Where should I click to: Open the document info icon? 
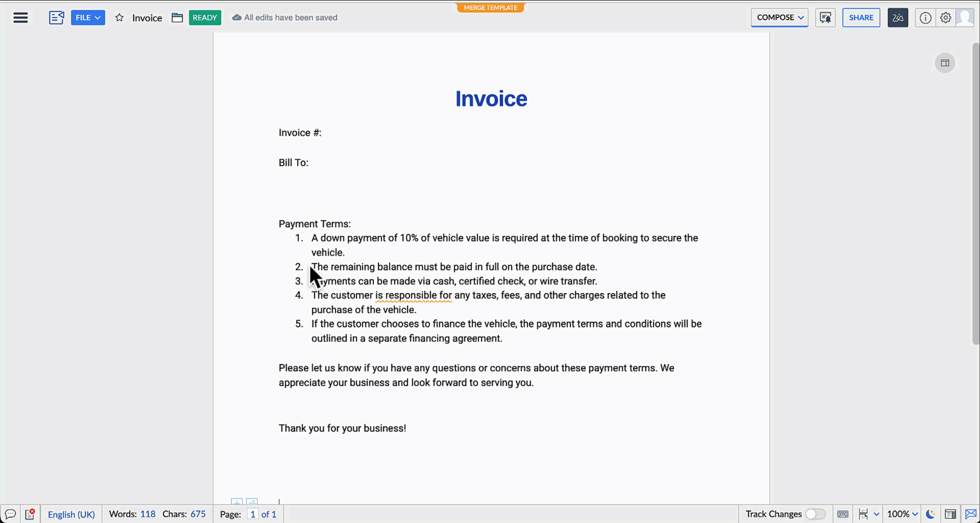click(925, 18)
